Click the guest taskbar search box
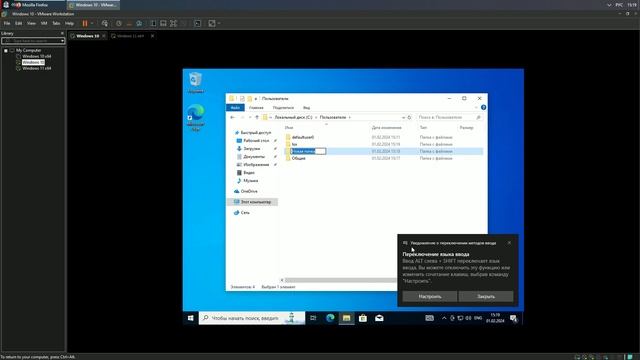640x360 pixels. pos(252,318)
